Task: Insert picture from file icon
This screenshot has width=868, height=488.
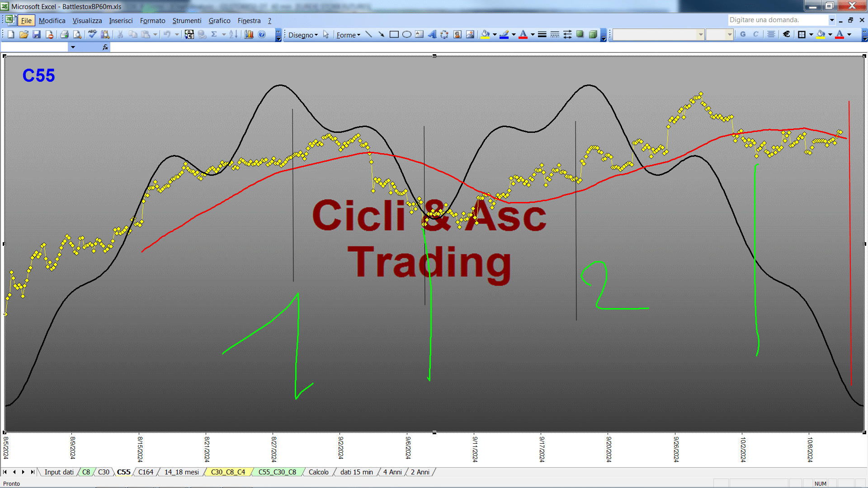Action: [x=470, y=34]
